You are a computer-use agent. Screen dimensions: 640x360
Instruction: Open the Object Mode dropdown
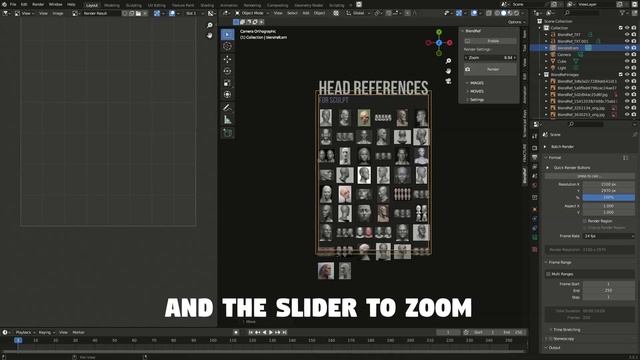252,13
